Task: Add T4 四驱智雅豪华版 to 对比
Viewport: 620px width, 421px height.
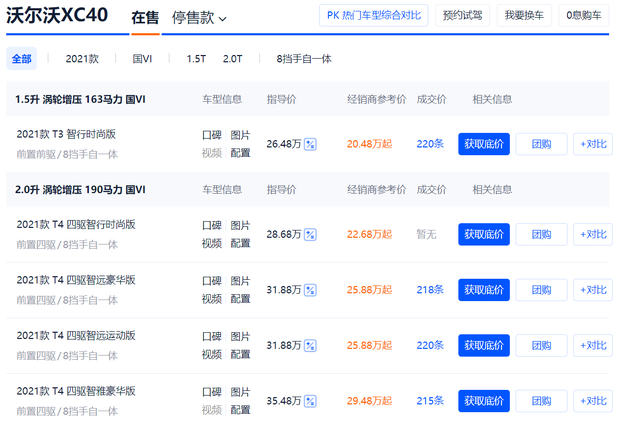Action: 593,401
